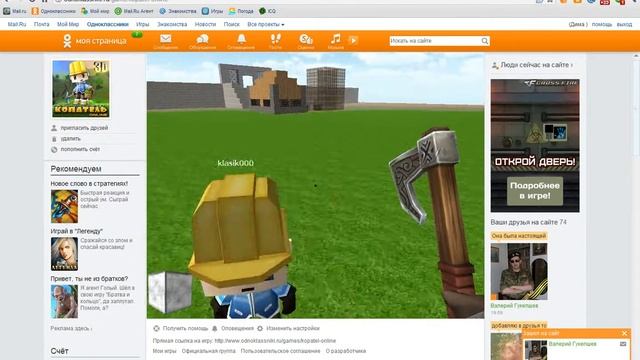Click the bell icon beside Оповещения below game
Screen dimensions: 640x360
point(215,328)
